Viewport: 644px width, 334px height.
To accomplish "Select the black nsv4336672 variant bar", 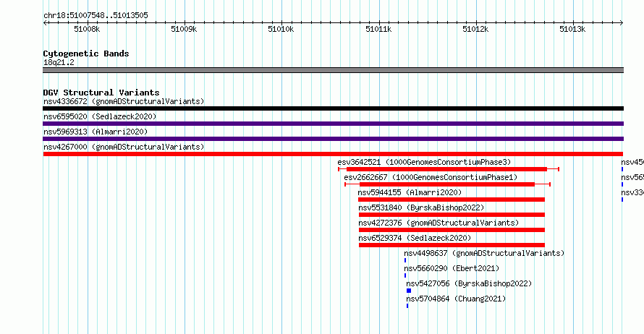I will pos(333,108).
